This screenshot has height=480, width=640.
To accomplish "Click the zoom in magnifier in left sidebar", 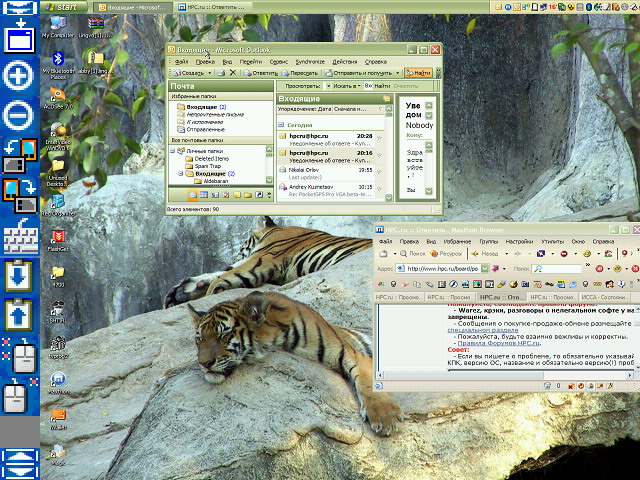I will (x=18, y=76).
